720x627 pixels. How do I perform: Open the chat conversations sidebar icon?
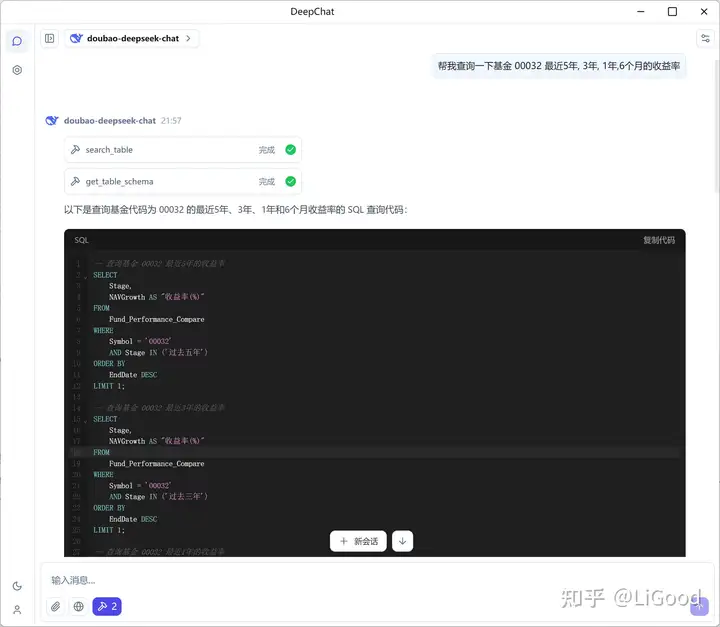point(17,41)
